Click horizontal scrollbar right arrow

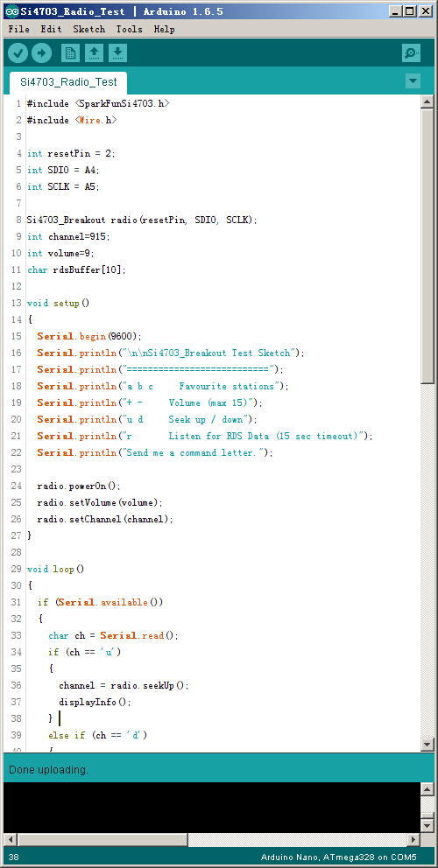pyautogui.click(x=413, y=839)
